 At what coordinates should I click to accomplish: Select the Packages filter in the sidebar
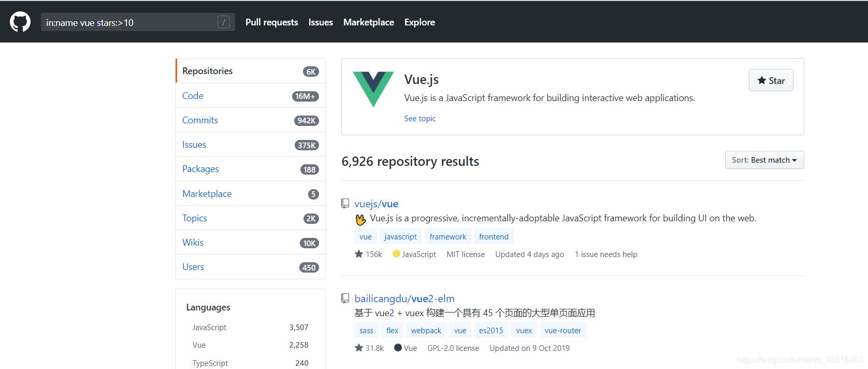pos(251,169)
